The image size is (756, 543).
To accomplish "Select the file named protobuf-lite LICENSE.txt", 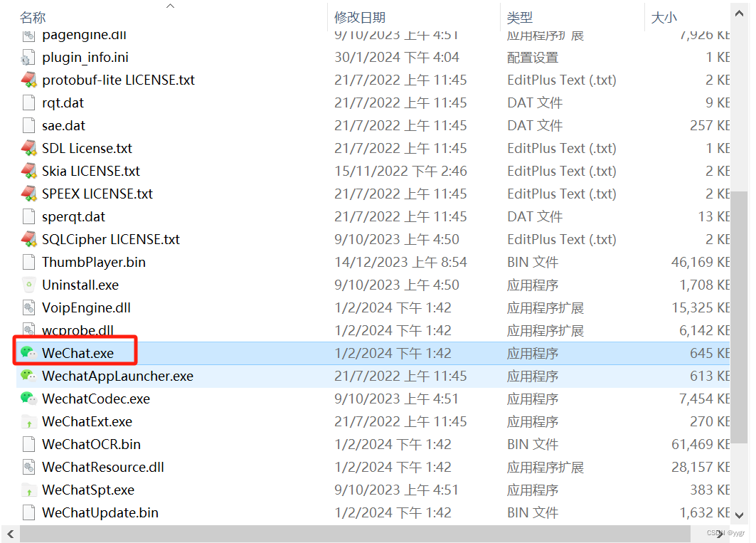I will [118, 80].
